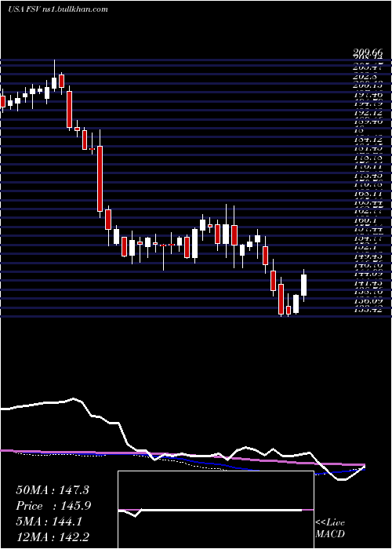Click the 133.42 bottom price axis label

tap(368, 309)
